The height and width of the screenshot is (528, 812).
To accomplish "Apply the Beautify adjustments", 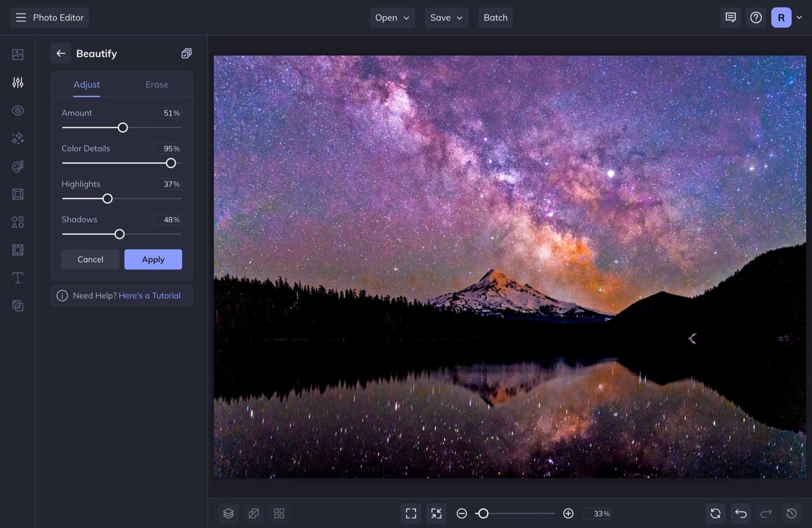I will click(153, 259).
